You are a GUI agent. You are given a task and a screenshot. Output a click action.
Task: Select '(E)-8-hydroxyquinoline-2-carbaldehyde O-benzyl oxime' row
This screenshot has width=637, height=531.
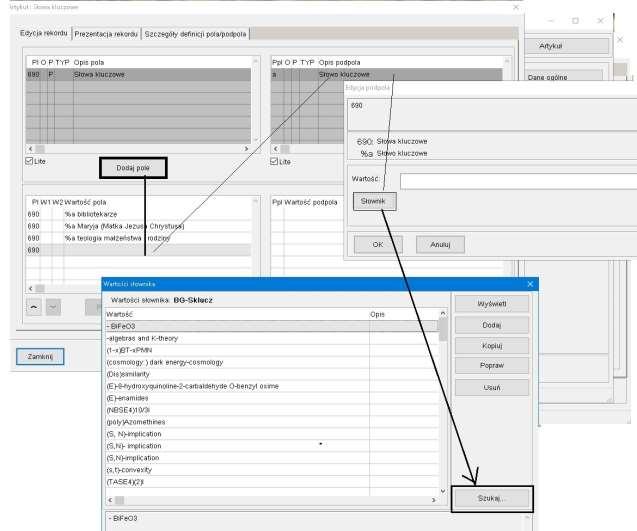(272, 386)
